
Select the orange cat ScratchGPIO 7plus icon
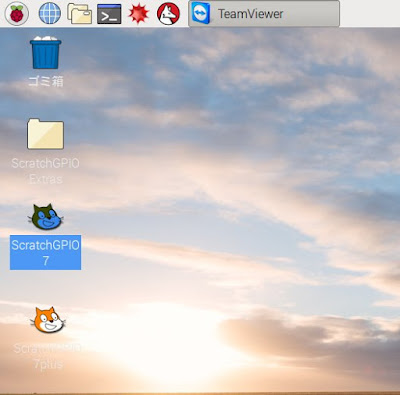click(48, 320)
